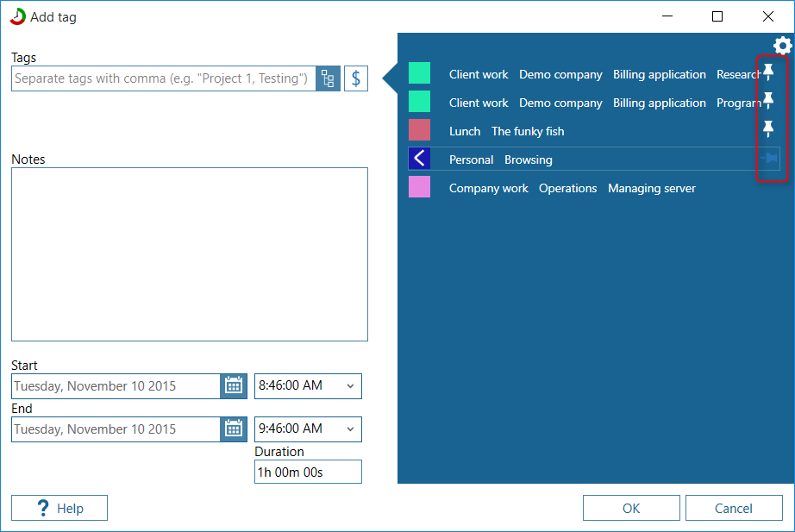Image resolution: width=795 pixels, height=532 pixels.
Task: Open End date calendar picker
Action: click(x=233, y=429)
